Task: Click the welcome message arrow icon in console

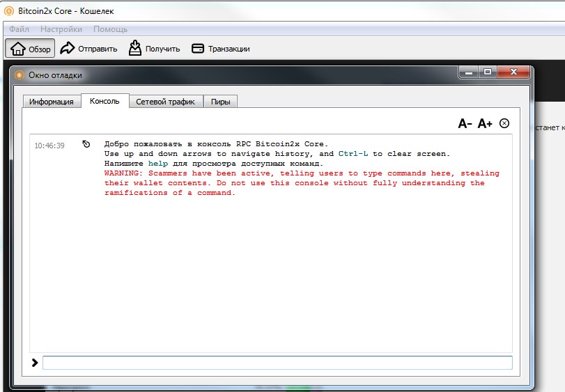Action: (86, 144)
